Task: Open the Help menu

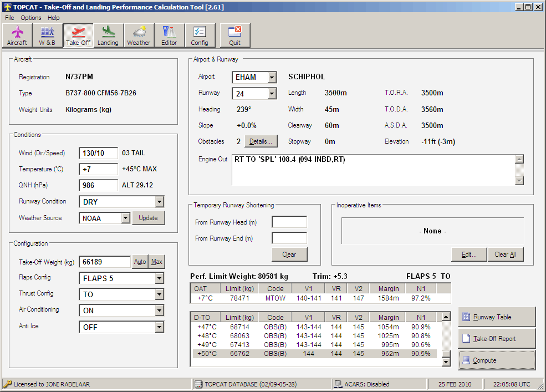Action: tap(53, 18)
